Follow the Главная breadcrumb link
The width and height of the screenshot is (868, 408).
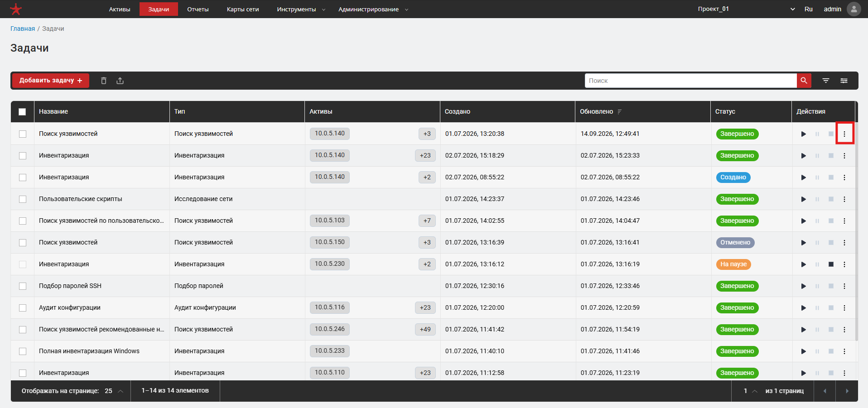pyautogui.click(x=23, y=29)
